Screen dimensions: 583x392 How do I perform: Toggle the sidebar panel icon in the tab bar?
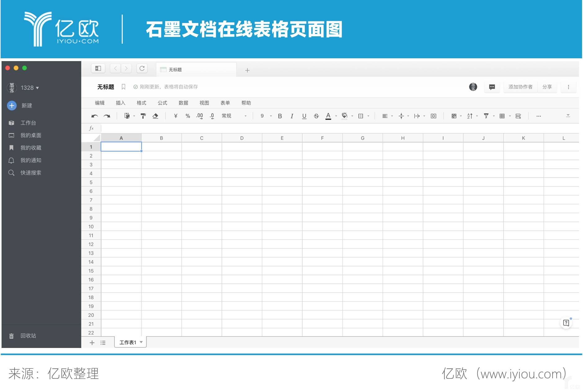98,68
